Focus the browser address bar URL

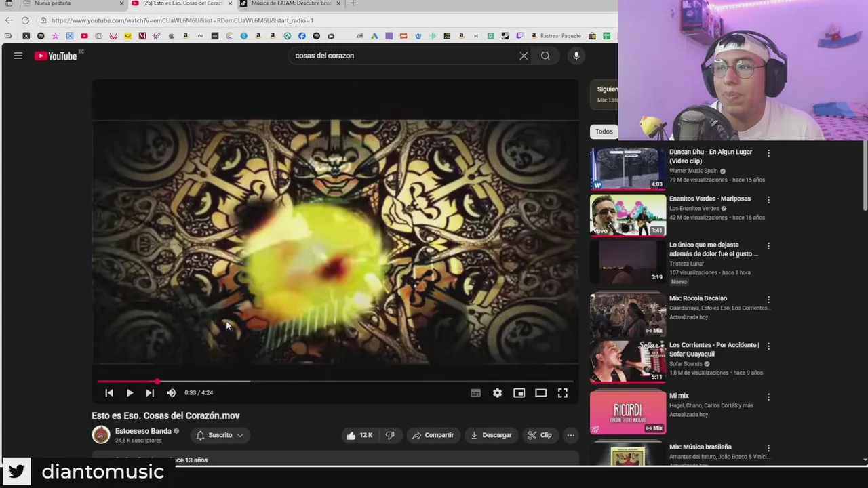coord(182,20)
